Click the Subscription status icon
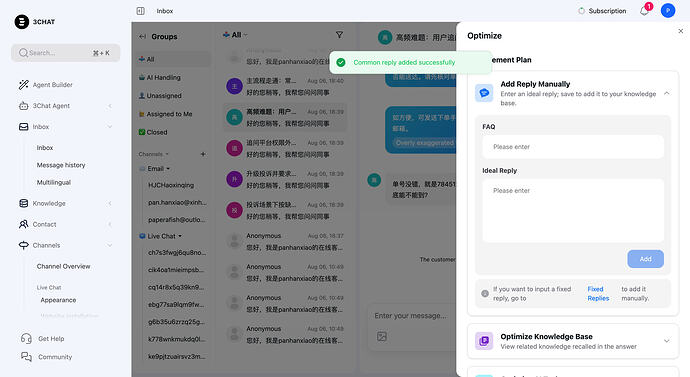 [582, 11]
